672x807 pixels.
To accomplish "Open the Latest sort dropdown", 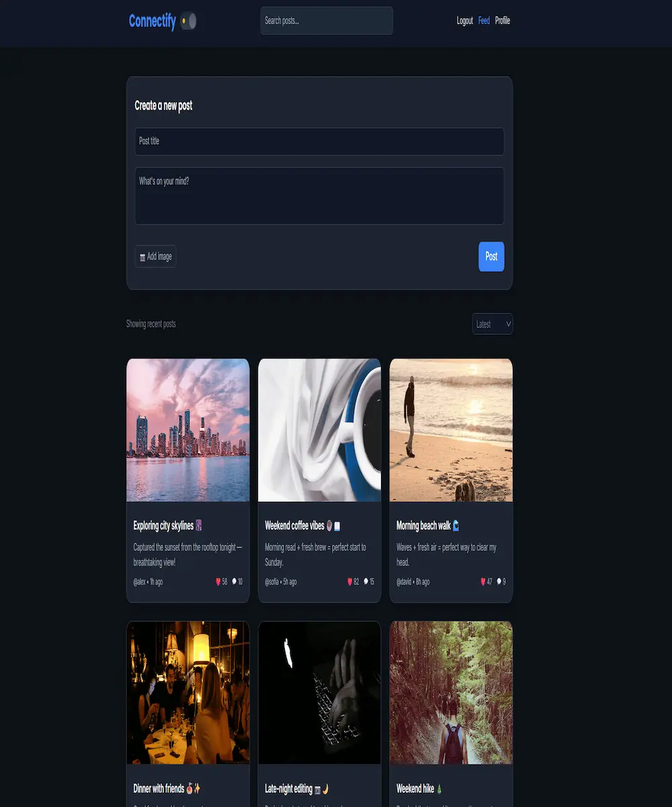I will pos(492,324).
